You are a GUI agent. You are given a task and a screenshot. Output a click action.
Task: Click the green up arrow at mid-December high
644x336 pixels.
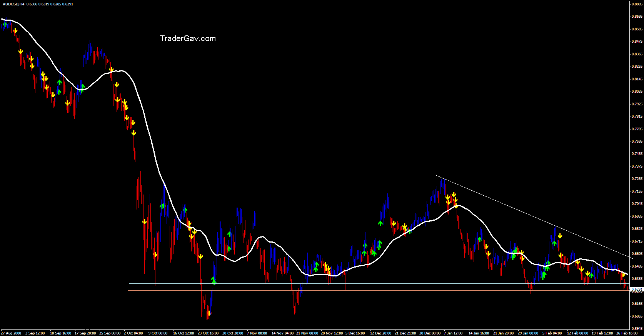[380, 223]
